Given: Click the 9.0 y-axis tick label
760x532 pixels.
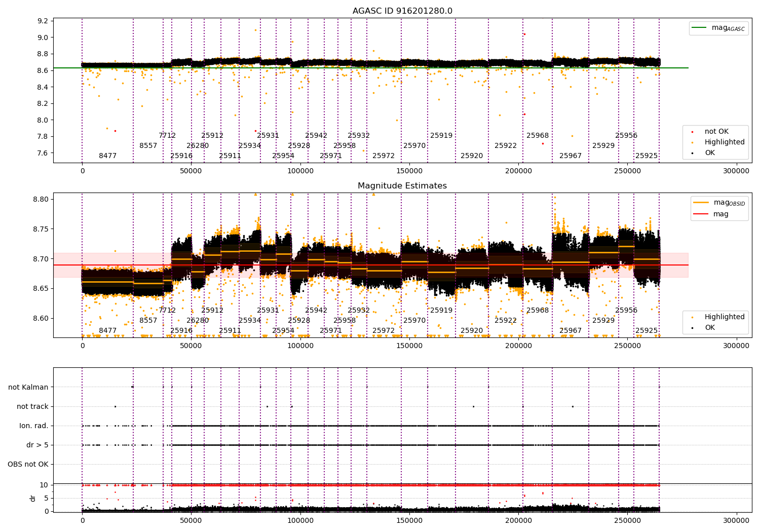Looking at the screenshot, I should coord(43,37).
